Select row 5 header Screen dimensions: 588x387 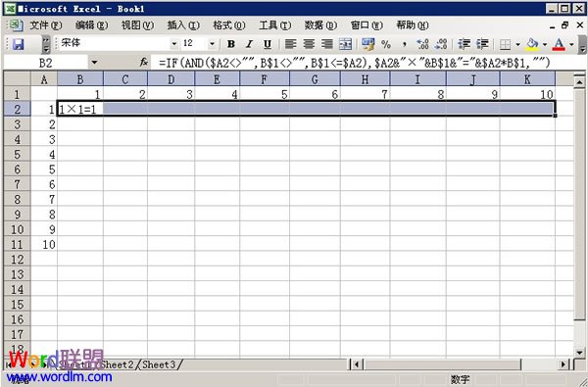point(18,154)
